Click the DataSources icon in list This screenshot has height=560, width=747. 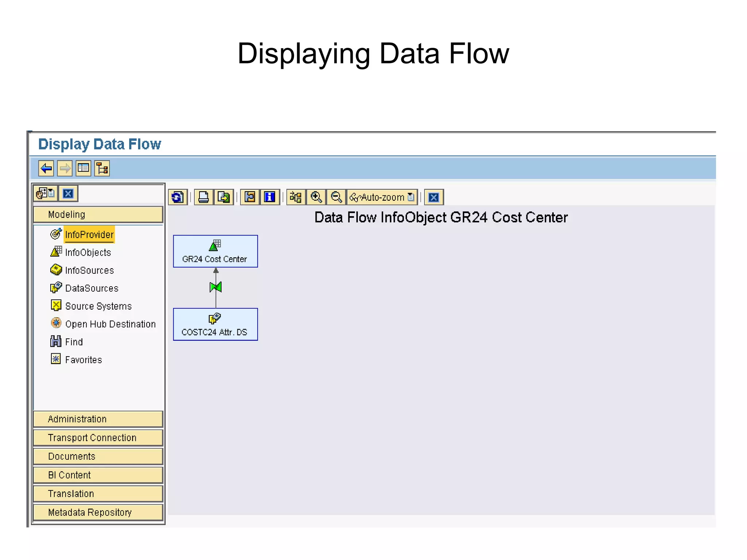pyautogui.click(x=56, y=287)
